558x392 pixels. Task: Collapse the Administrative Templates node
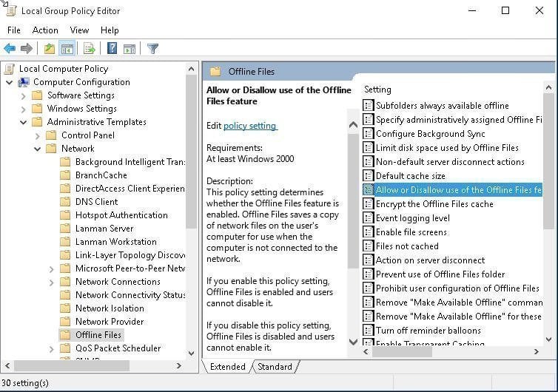[24, 122]
